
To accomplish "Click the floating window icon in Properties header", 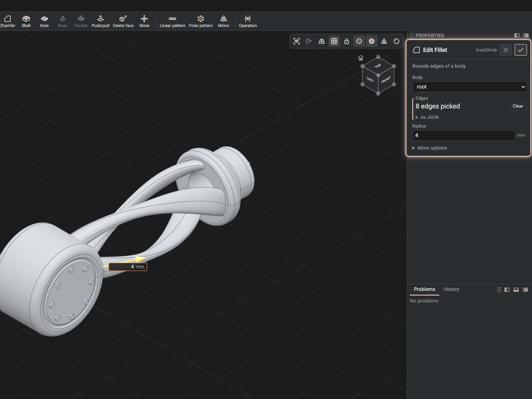I will 526,35.
